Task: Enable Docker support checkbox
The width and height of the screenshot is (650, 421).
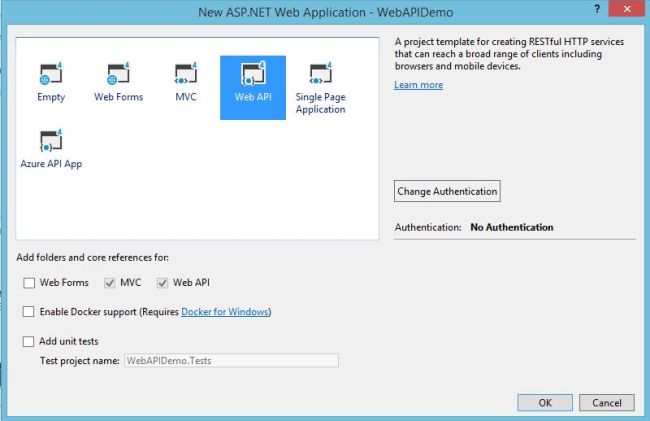Action: (x=28, y=312)
